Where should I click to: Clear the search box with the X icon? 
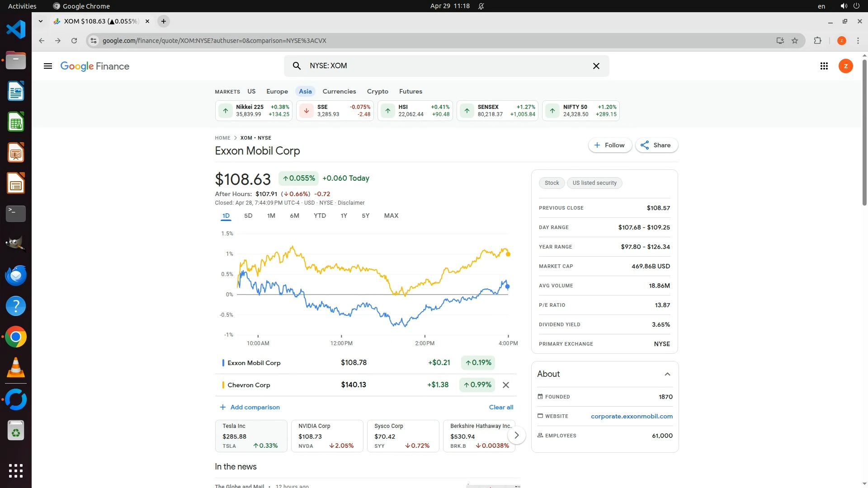click(x=596, y=66)
